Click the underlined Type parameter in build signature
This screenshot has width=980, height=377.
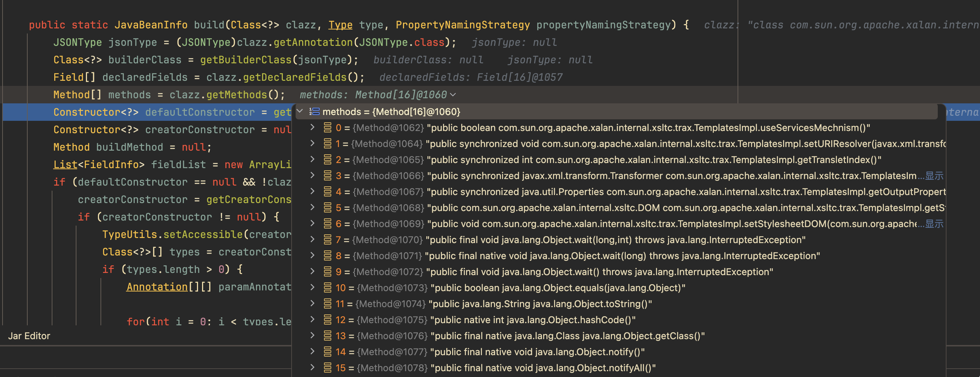coord(340,25)
